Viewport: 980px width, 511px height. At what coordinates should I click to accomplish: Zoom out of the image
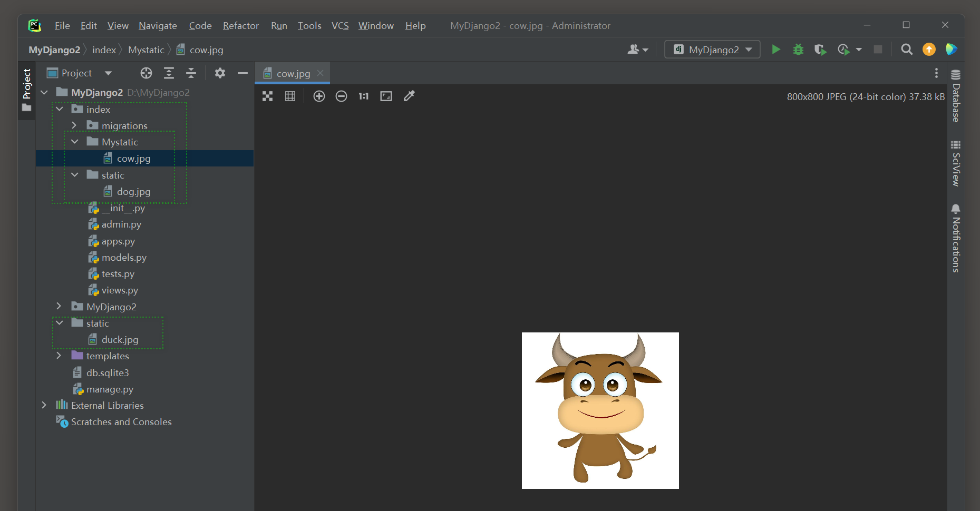pyautogui.click(x=341, y=96)
